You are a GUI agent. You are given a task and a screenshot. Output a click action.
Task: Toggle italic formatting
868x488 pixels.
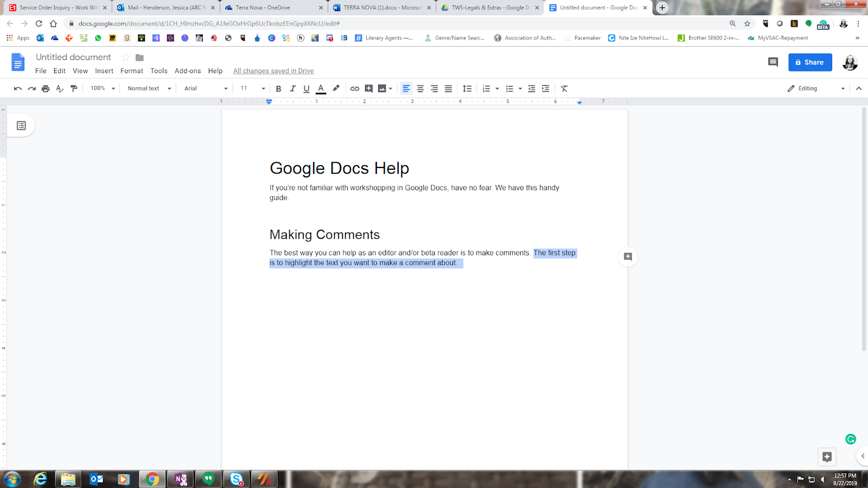pyautogui.click(x=292, y=88)
